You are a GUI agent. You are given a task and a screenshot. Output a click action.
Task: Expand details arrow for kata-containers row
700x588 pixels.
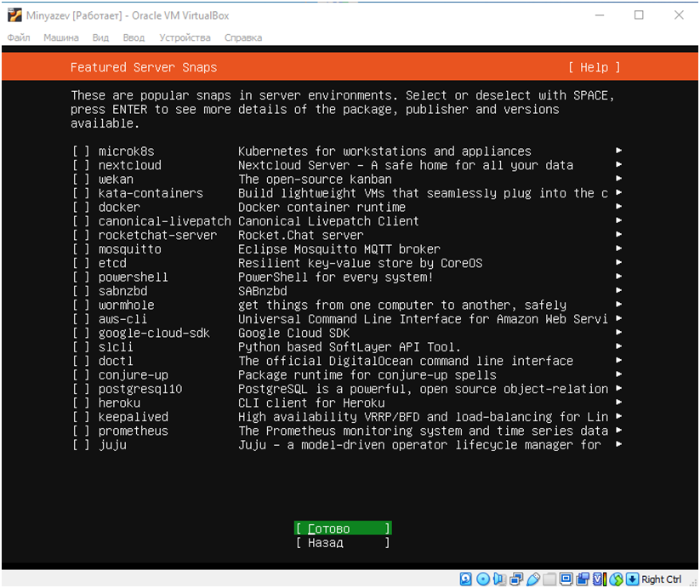(618, 192)
